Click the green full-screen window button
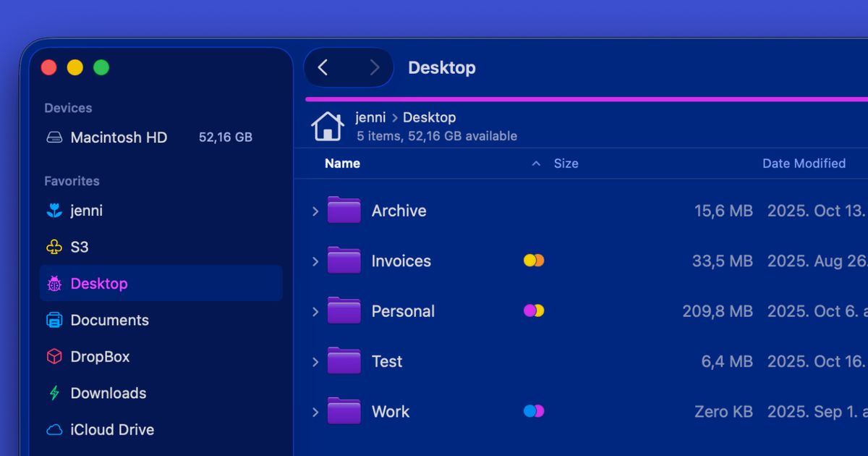 coord(101,67)
